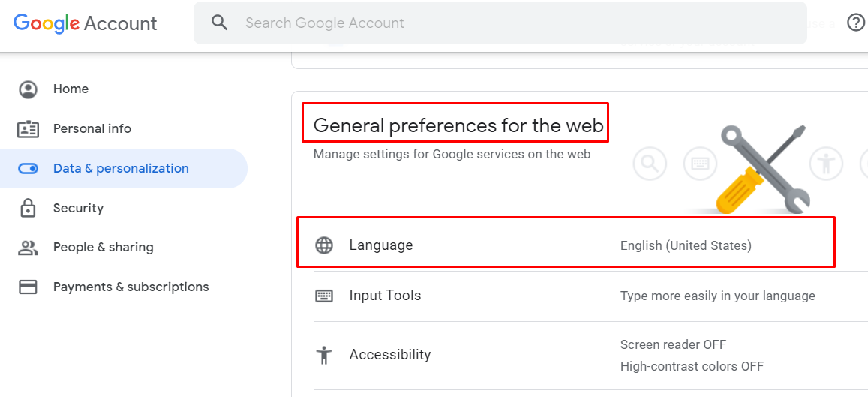Viewport: 868px width, 397px height.
Task: Click the globe icon beside Language
Action: pyautogui.click(x=324, y=245)
